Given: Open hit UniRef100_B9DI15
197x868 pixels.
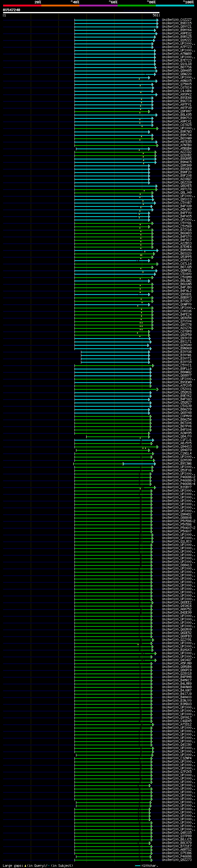Looking at the screenshot, I should (x=177, y=23).
